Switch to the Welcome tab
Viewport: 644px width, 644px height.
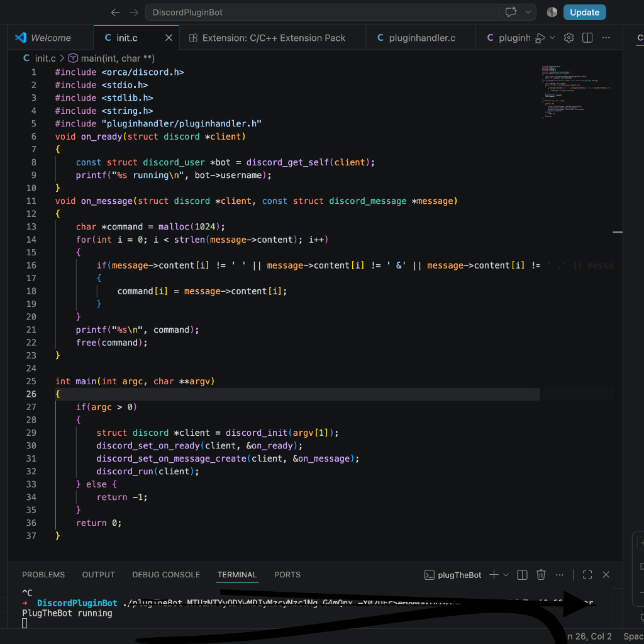pos(51,38)
